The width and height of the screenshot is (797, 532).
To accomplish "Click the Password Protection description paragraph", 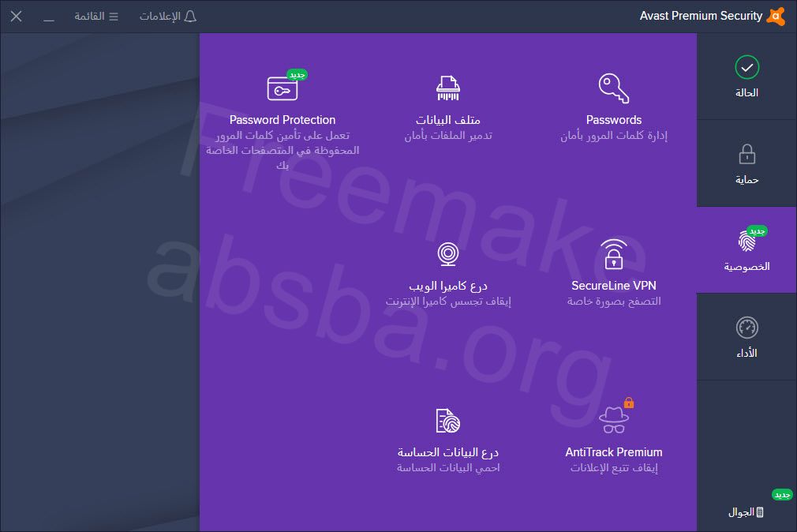I will (282, 151).
